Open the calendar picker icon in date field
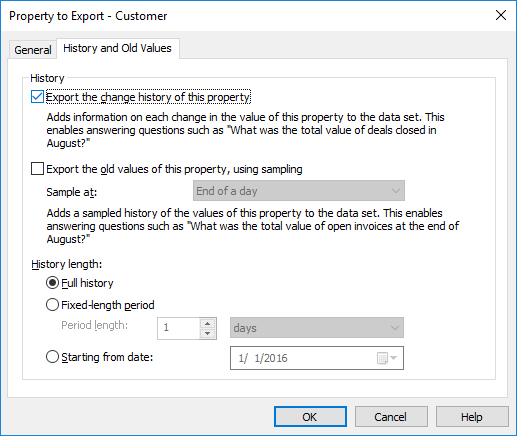Image resolution: width=517 pixels, height=436 pixels. click(x=382, y=358)
